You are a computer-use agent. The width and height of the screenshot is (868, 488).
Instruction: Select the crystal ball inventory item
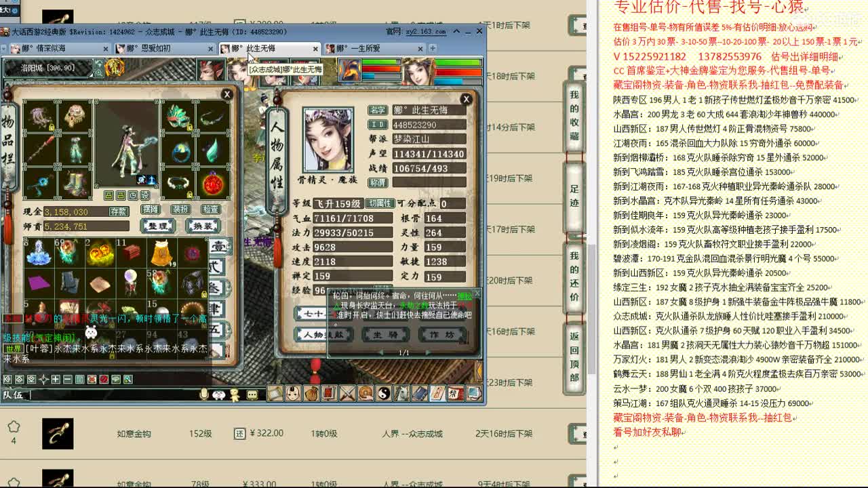(x=131, y=283)
